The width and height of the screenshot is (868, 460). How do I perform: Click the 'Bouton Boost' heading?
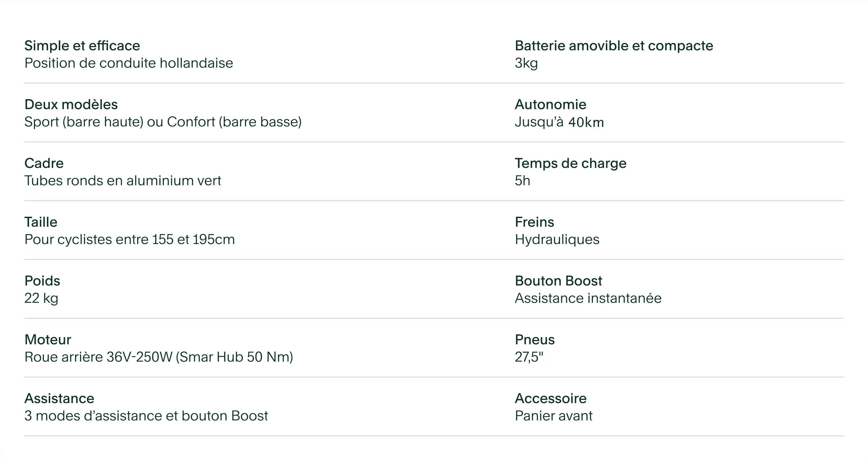click(x=558, y=281)
